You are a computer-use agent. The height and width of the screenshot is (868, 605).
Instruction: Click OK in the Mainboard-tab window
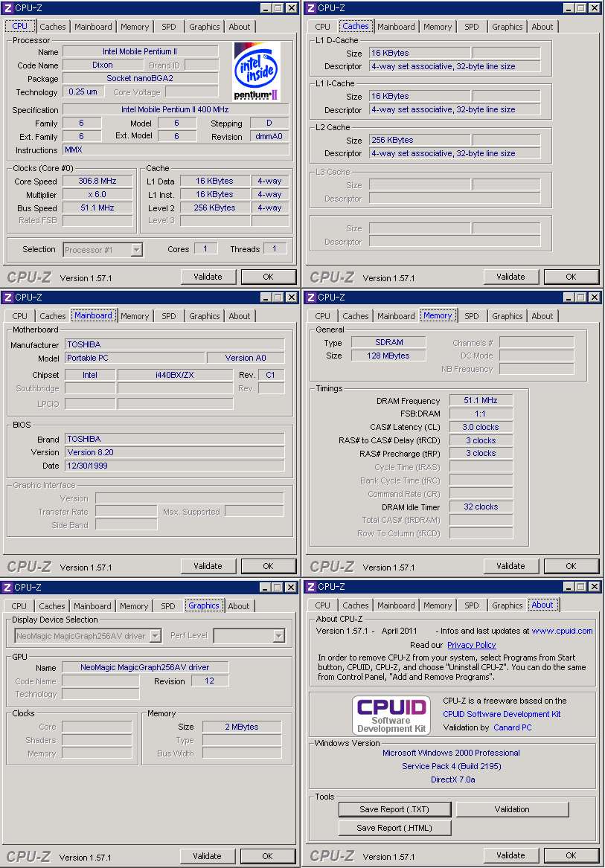click(x=268, y=566)
